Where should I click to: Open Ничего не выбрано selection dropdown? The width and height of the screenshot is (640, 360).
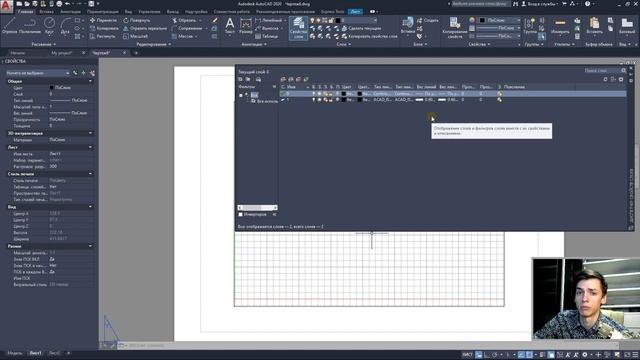[38, 73]
